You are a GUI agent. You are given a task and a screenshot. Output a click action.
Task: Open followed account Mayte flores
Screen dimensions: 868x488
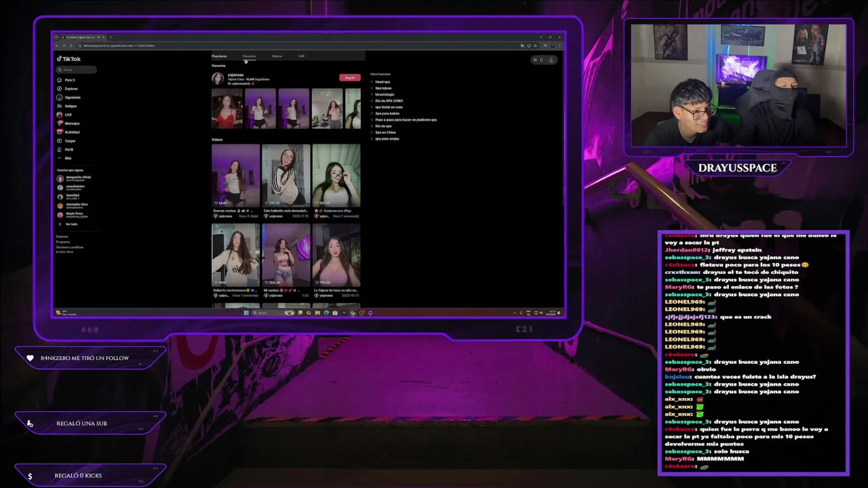point(72,215)
